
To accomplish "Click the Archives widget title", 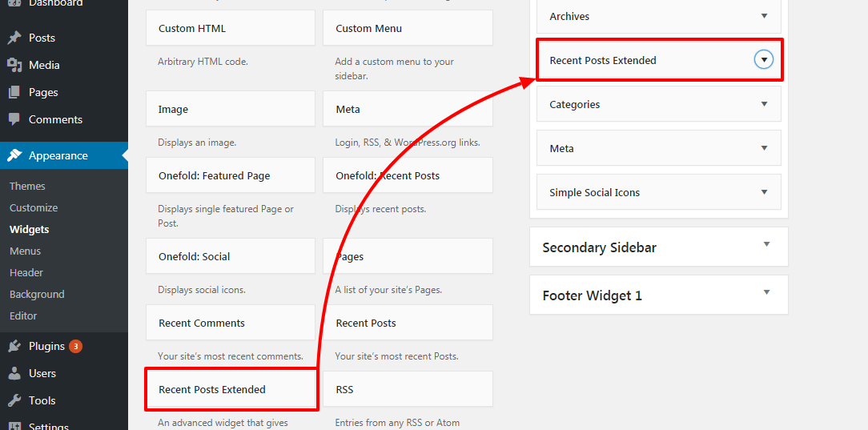I will tap(569, 17).
